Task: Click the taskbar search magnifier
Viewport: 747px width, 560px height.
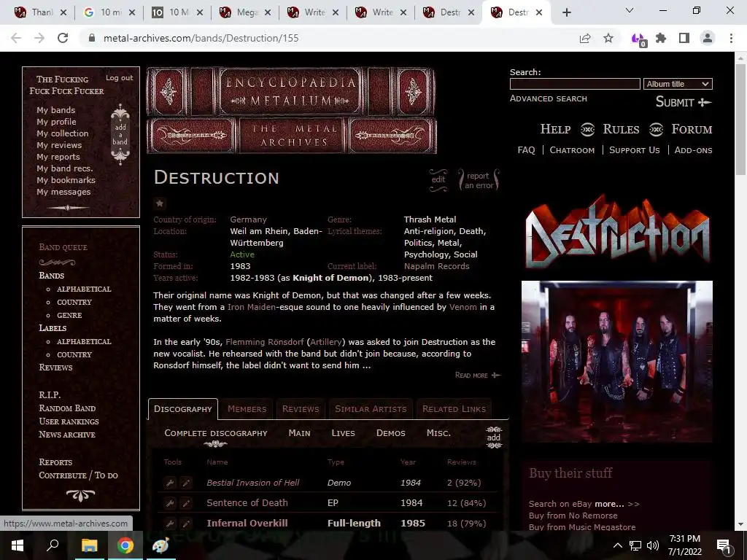Action: point(53,545)
